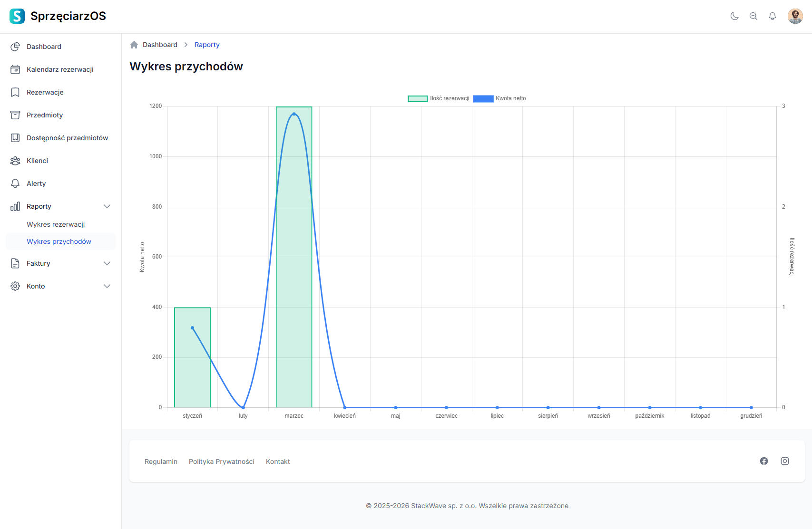Go to Przedmioty in the sidebar

(x=45, y=115)
